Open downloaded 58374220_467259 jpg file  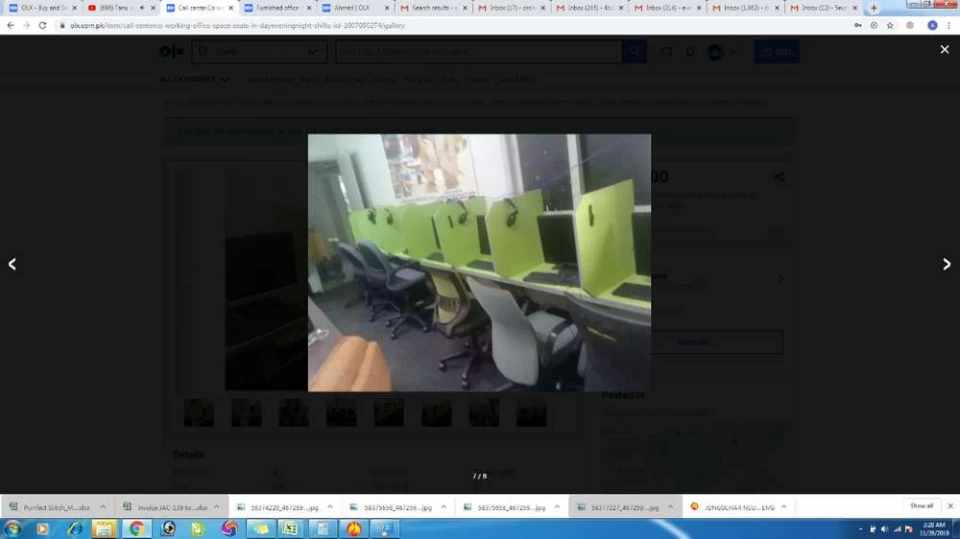[279, 507]
